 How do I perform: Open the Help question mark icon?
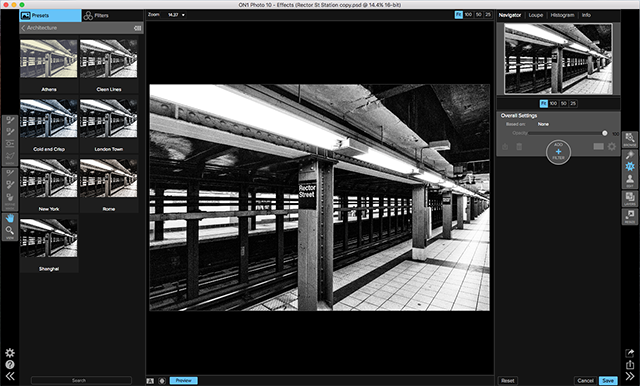pyautogui.click(x=10, y=364)
